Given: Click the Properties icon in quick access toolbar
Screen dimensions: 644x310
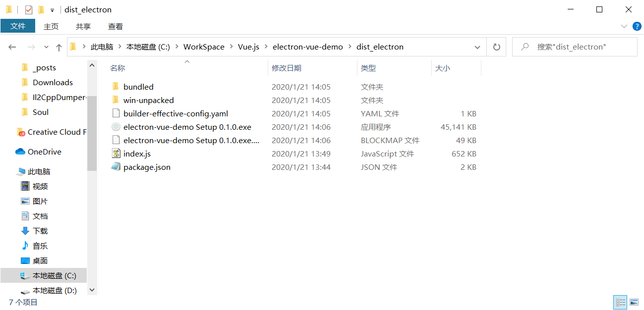Looking at the screenshot, I should 29,10.
